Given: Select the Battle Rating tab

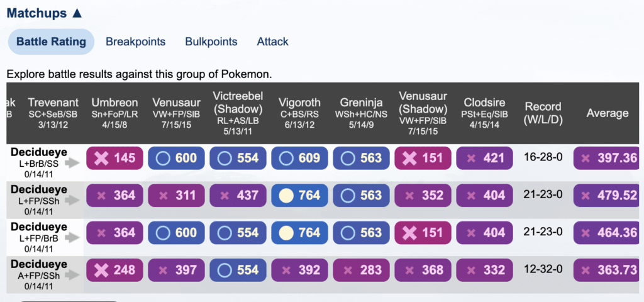Looking at the screenshot, I should point(52,42).
